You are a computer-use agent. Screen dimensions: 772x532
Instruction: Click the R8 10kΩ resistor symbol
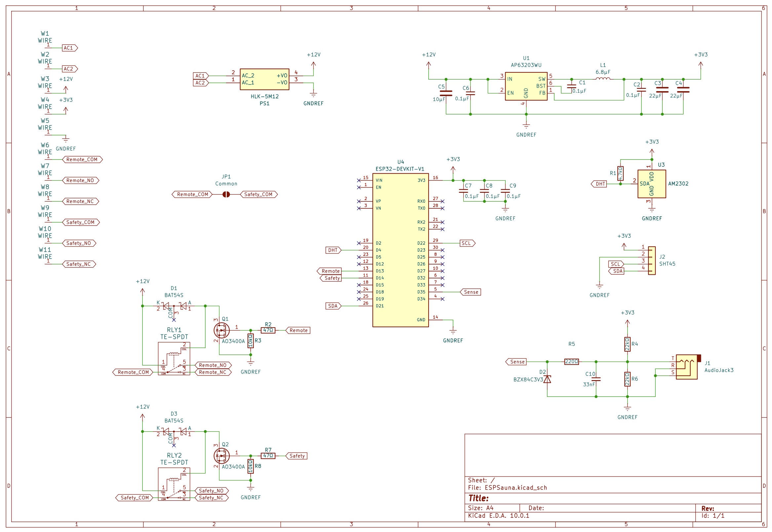coord(251,466)
